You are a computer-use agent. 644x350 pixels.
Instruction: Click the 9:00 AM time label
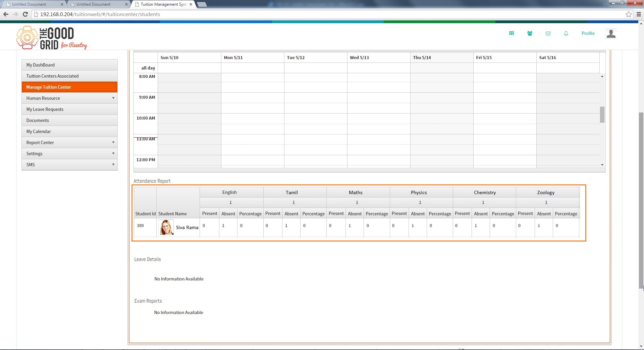coord(147,97)
